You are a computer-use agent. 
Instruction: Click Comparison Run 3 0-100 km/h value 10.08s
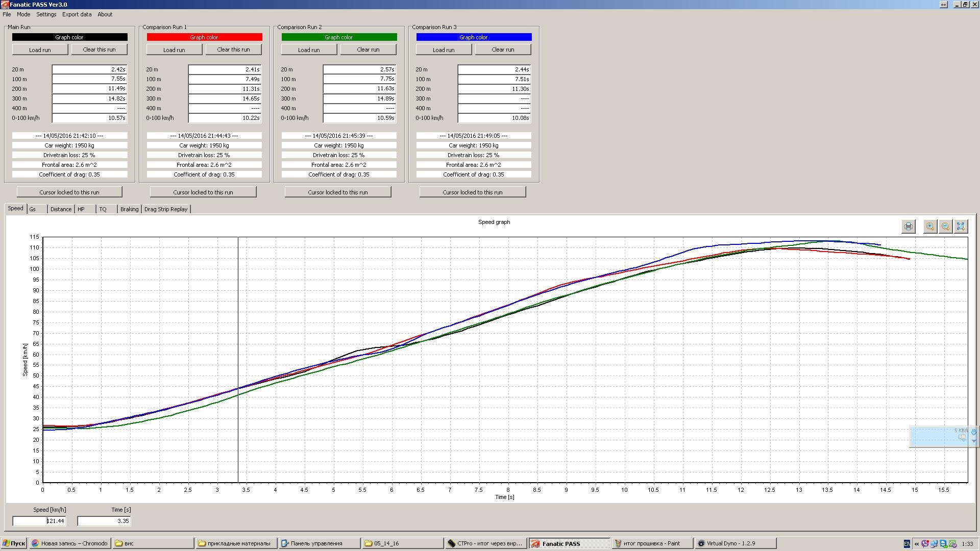point(494,118)
